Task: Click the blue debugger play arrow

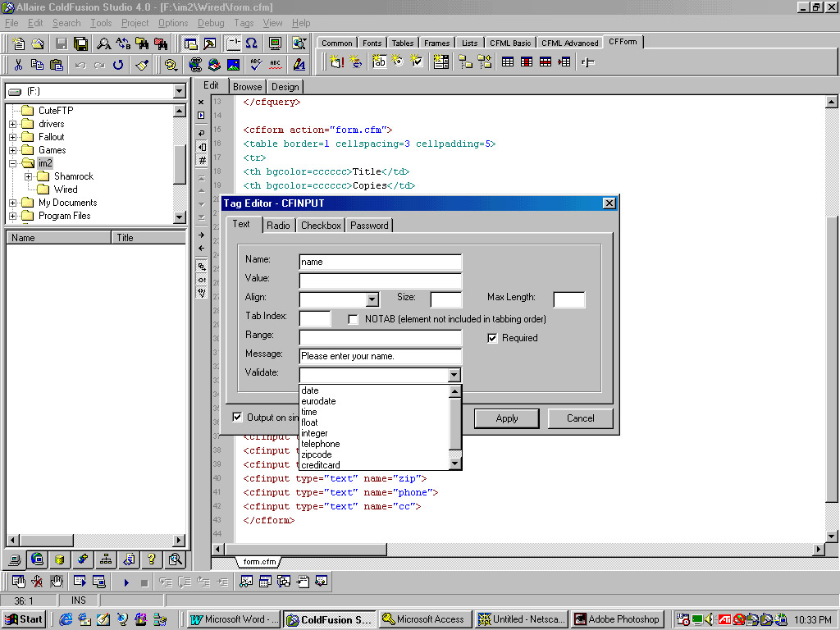Action: (x=126, y=582)
